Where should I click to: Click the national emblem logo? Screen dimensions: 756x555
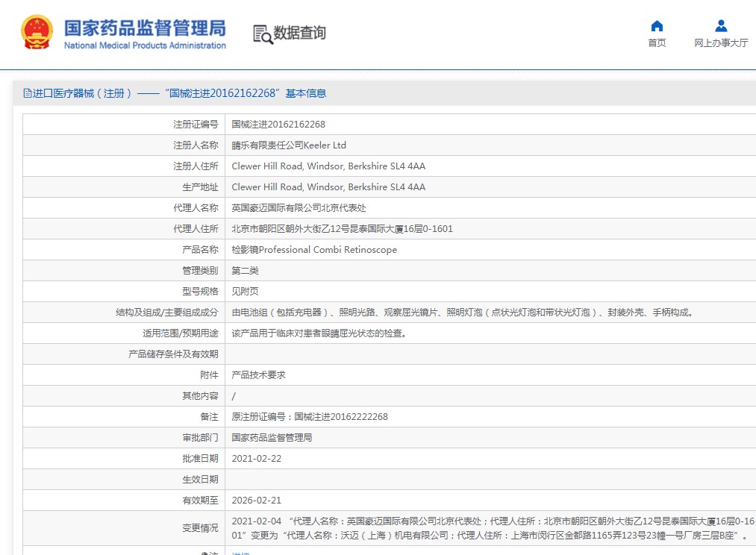[x=37, y=32]
